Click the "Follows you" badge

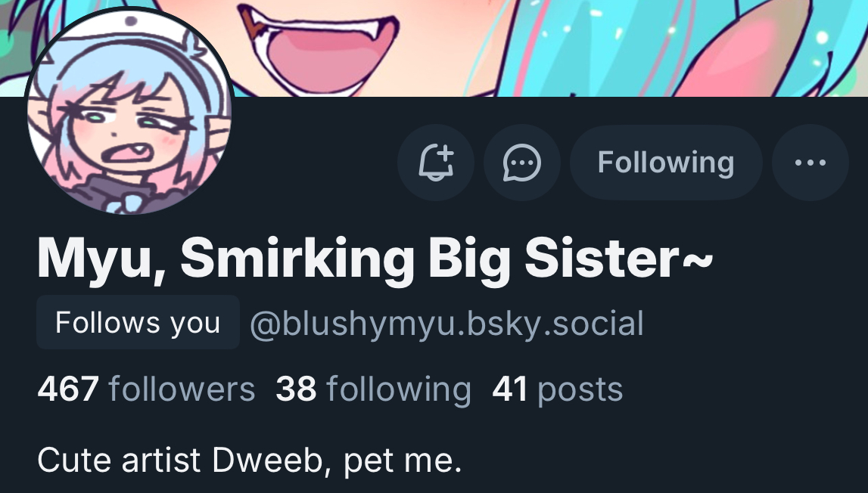tap(138, 322)
